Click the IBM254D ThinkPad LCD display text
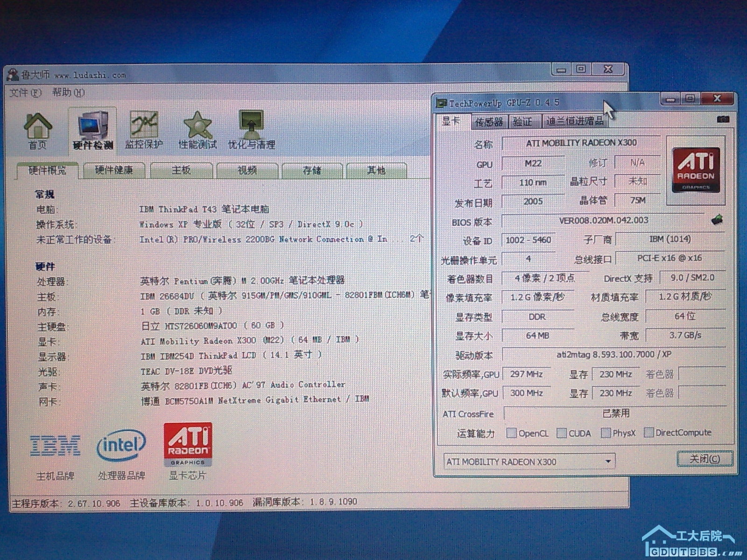The image size is (747, 560). click(231, 355)
